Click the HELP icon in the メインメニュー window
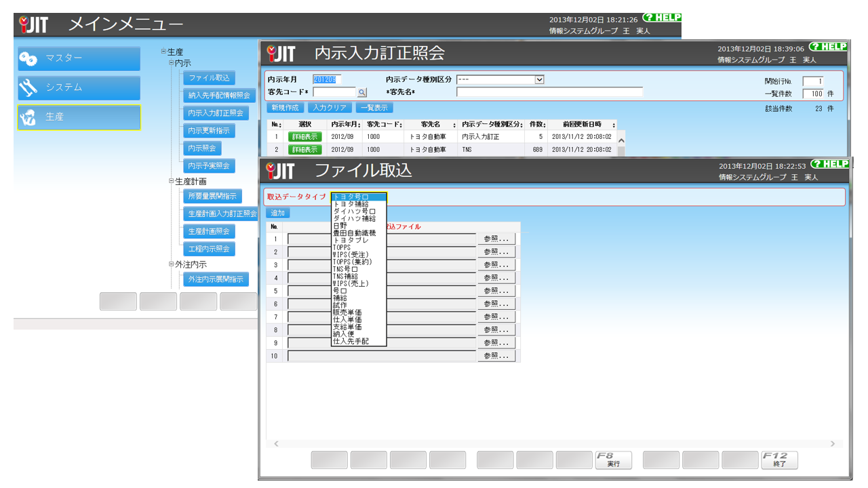 coord(661,18)
